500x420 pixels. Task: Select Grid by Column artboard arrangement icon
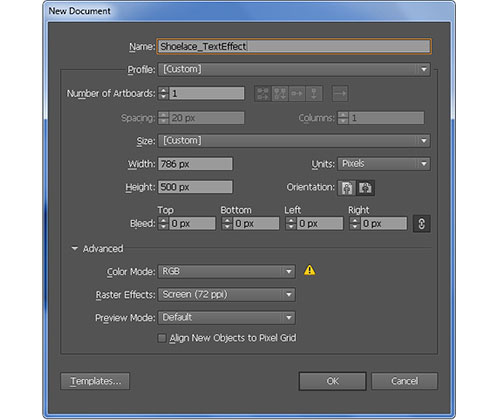tap(280, 94)
